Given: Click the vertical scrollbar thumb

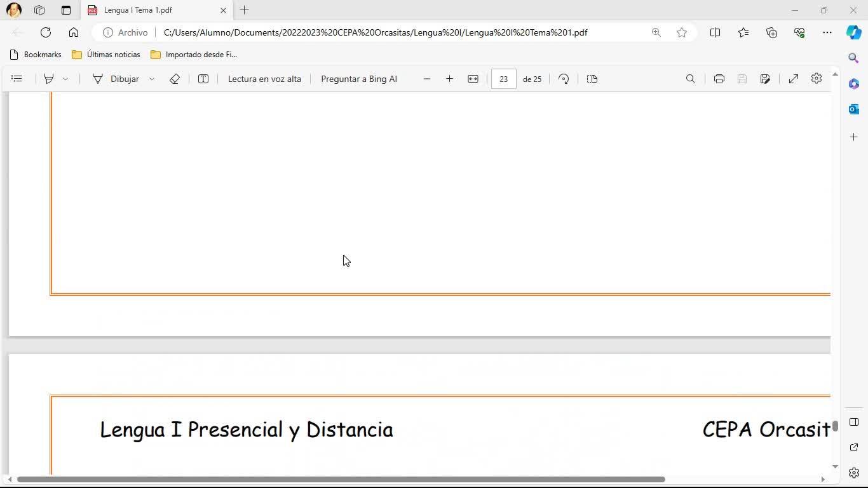Looking at the screenshot, I should [836, 426].
